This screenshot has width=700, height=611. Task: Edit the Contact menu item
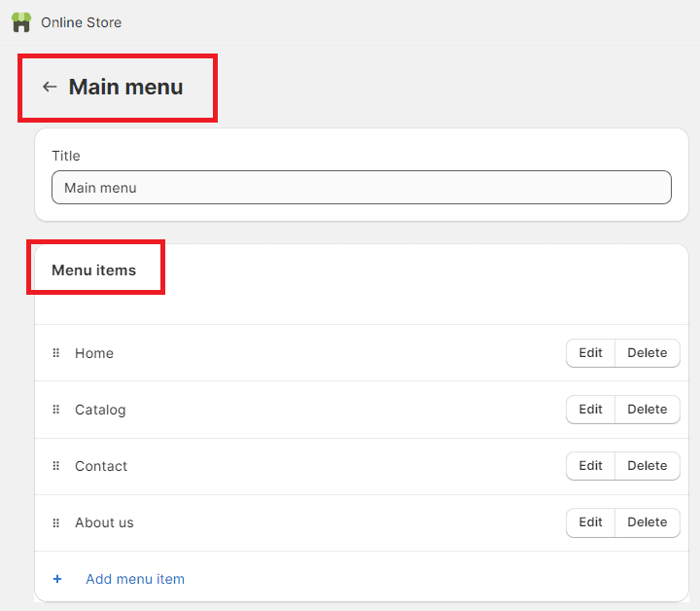[590, 466]
